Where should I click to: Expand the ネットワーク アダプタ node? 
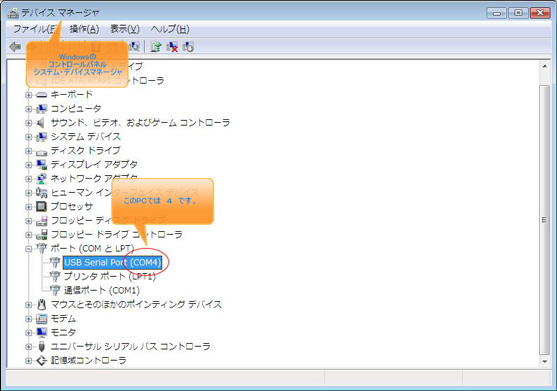(x=28, y=179)
